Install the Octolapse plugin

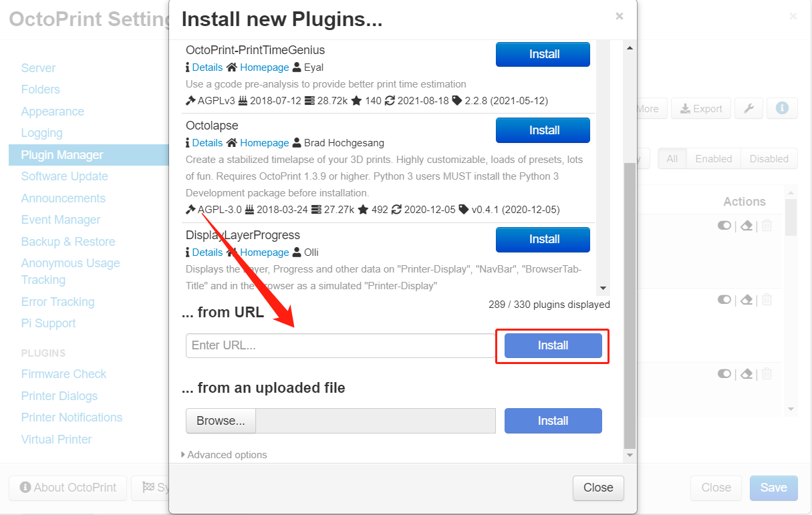(x=543, y=130)
